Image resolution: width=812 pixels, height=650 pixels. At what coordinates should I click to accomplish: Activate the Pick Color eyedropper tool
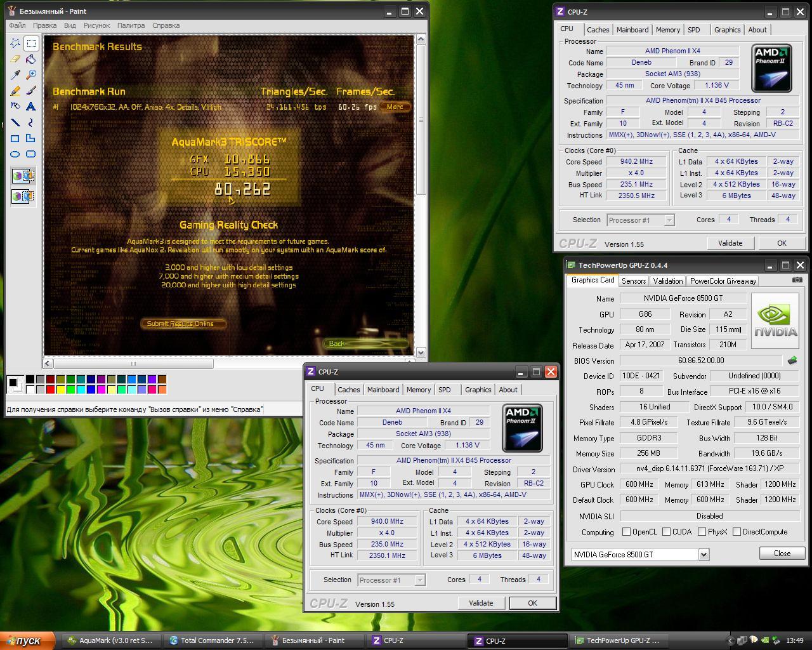coord(15,75)
